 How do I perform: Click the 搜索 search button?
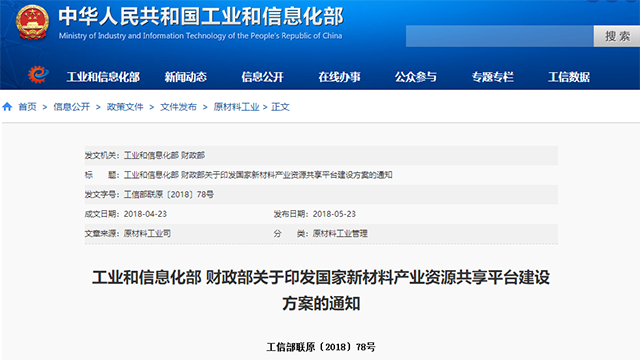tap(617, 36)
